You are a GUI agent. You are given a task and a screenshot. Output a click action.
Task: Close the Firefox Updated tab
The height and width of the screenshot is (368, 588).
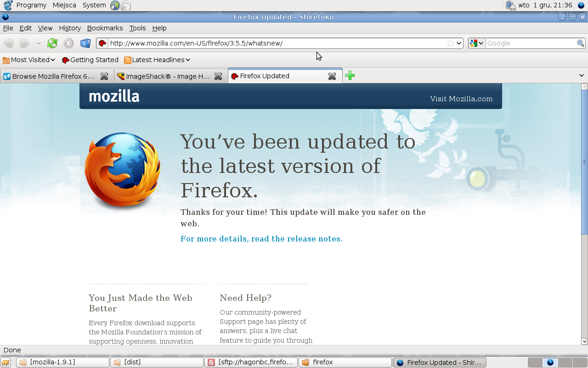coord(332,76)
